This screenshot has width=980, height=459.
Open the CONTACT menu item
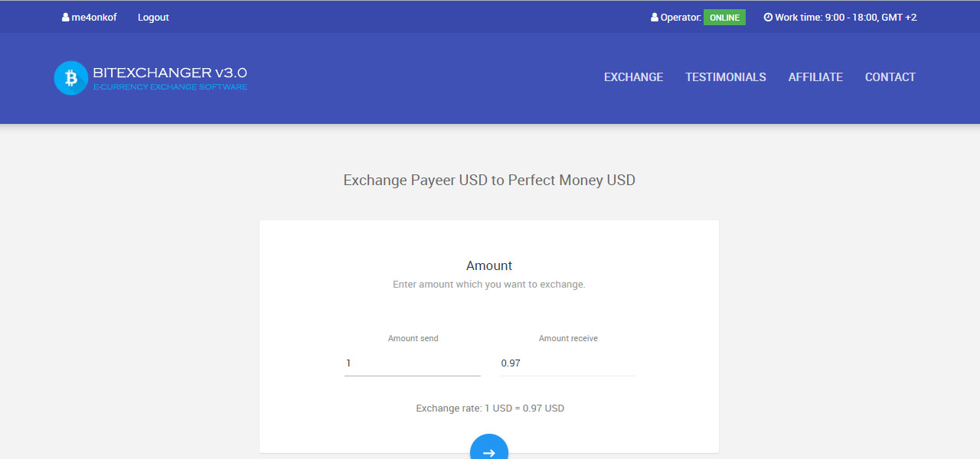(890, 77)
